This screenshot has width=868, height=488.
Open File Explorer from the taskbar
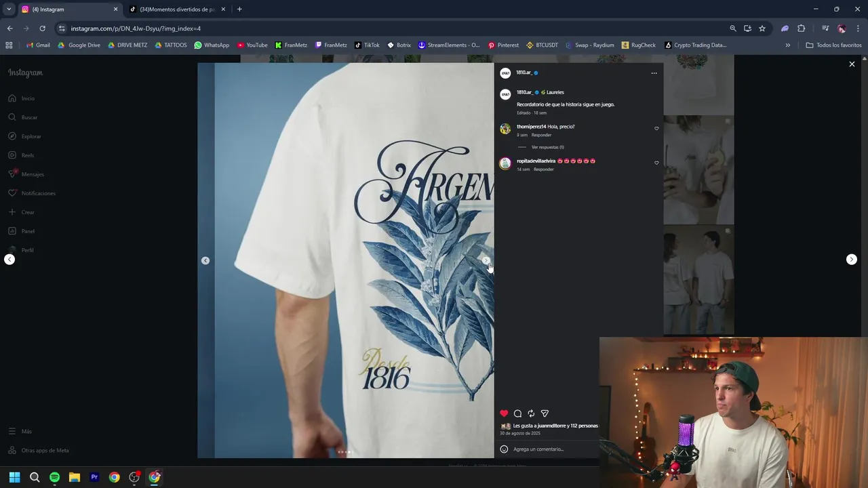(75, 477)
